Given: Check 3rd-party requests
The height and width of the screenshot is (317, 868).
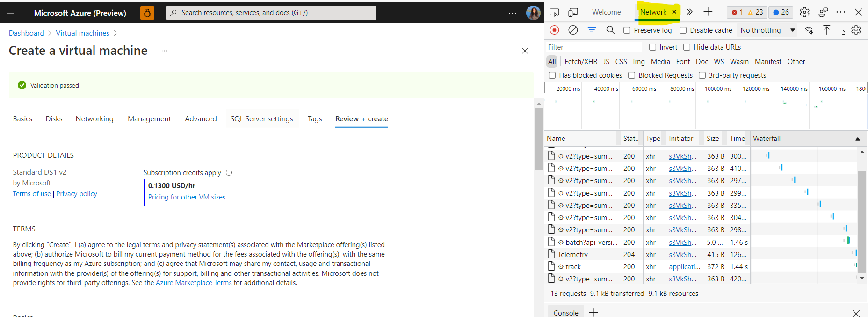Looking at the screenshot, I should (x=702, y=75).
